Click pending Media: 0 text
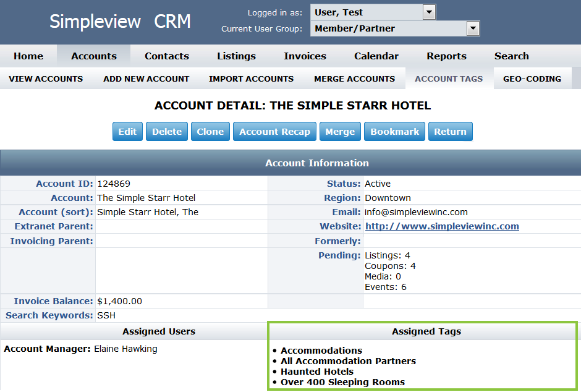581x392 pixels. [383, 276]
